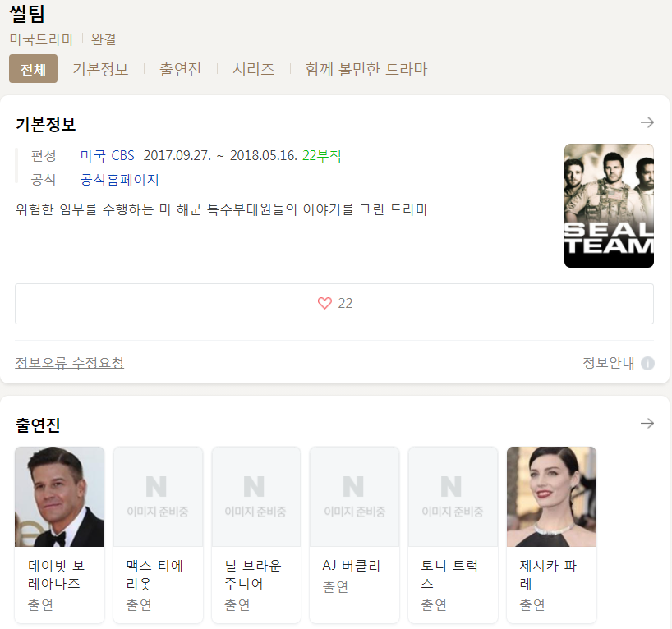This screenshot has width=672, height=629.
Task: Click the 데이빗 보레아나즈 name text
Action: pyautogui.click(x=56, y=575)
